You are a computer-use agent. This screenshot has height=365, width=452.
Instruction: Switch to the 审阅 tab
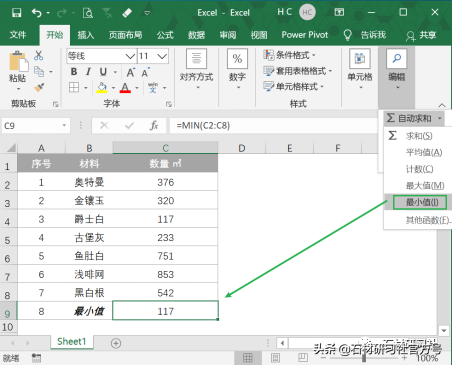228,35
